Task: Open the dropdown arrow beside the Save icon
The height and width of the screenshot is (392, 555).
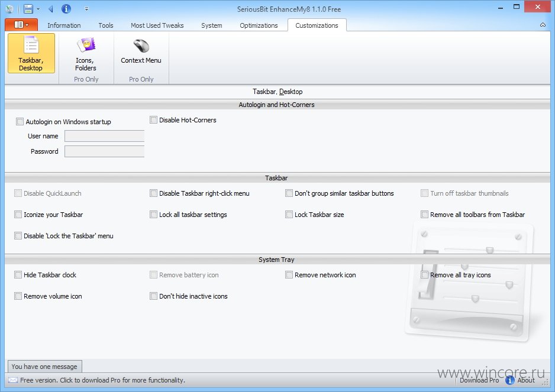Action: tap(38, 9)
